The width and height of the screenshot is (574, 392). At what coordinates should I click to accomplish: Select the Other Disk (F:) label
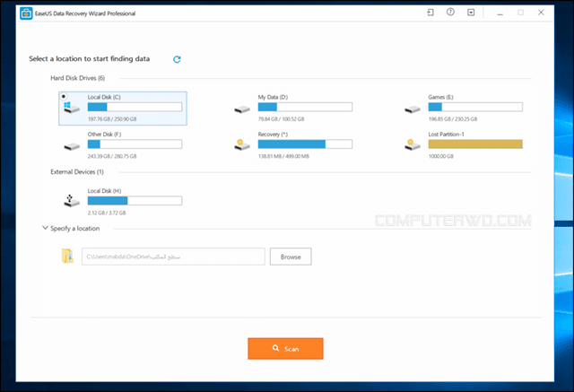104,135
